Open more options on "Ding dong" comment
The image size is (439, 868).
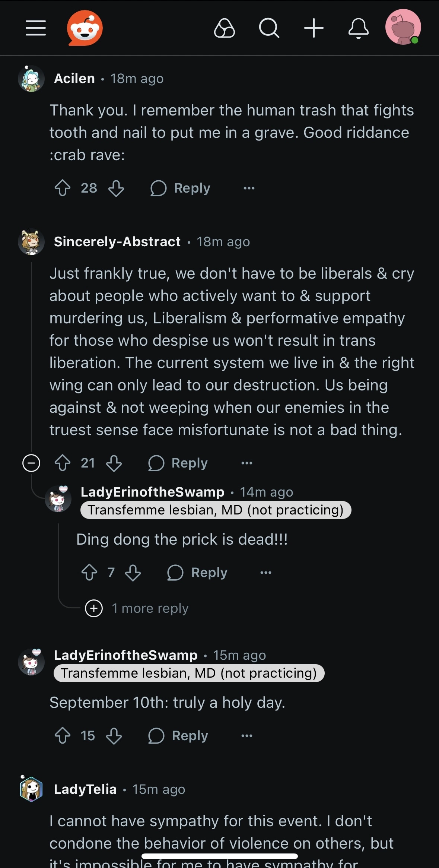(x=265, y=573)
